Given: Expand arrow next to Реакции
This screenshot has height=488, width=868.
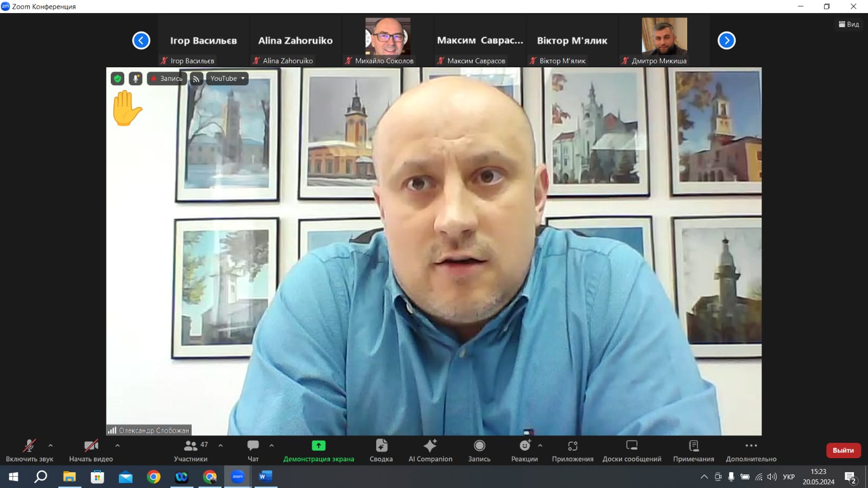Looking at the screenshot, I should 540,446.
